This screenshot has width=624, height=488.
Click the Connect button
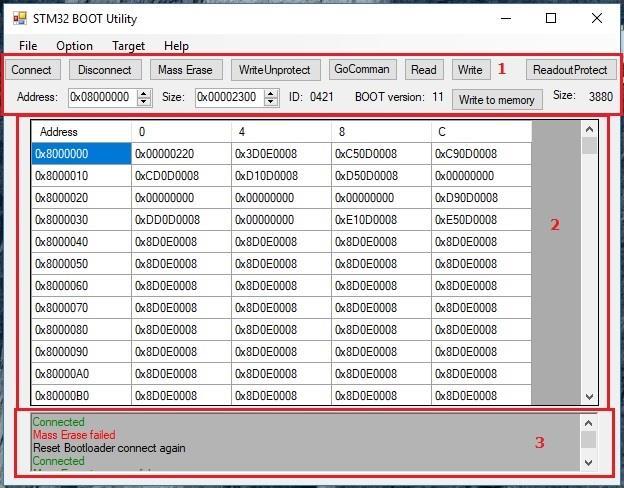pyautogui.click(x=31, y=70)
